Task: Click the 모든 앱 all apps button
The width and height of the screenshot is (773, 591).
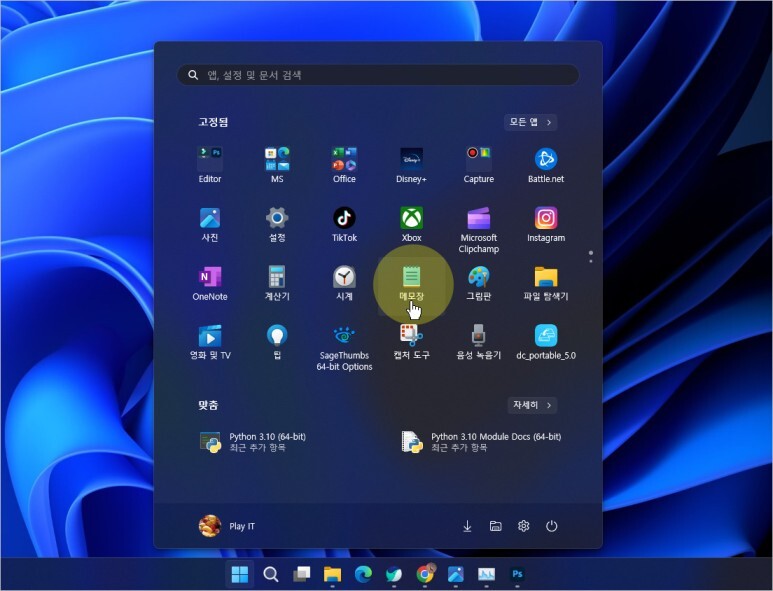Action: tap(530, 122)
